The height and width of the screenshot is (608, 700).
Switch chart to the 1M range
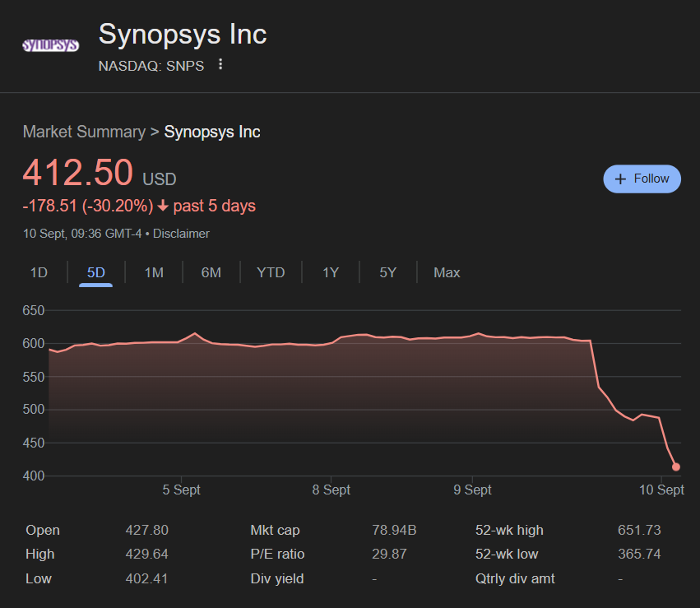[154, 272]
